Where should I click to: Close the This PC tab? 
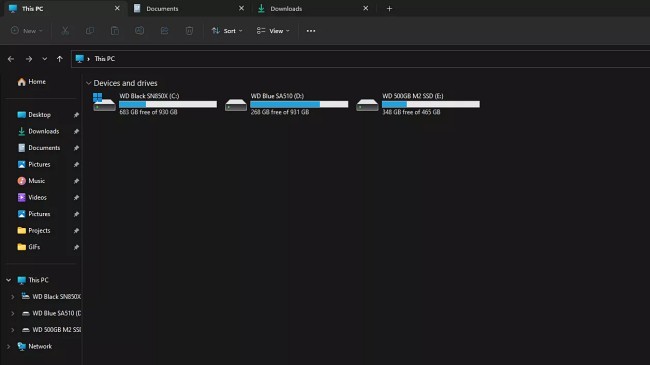point(117,8)
